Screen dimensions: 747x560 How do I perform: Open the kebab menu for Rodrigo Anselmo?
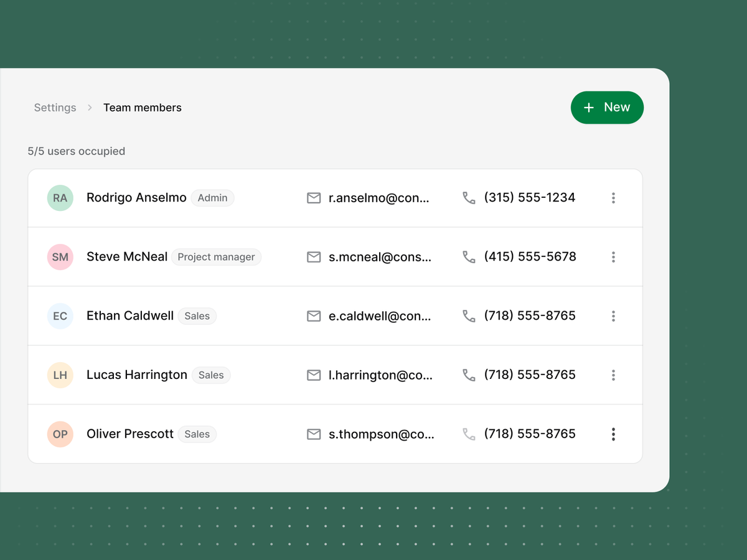point(613,198)
